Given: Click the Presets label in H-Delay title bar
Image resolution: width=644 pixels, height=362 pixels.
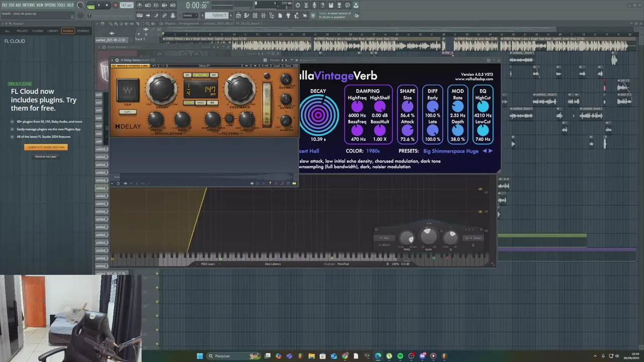Looking at the screenshot, I should [x=275, y=60].
